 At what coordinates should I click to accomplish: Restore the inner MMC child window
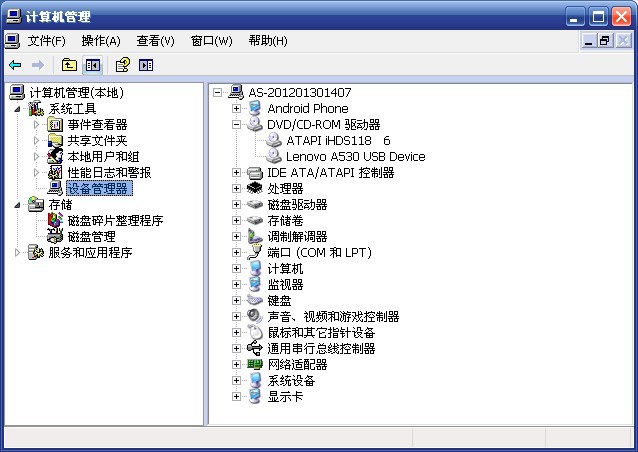605,41
